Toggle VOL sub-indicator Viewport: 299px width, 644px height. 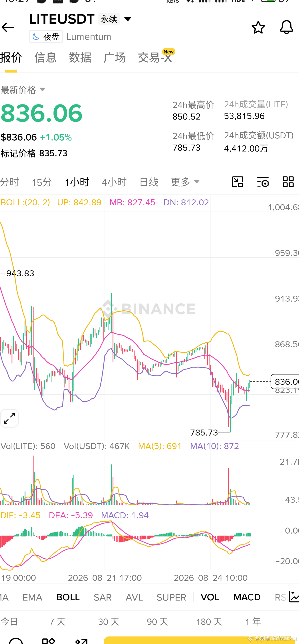click(x=210, y=597)
